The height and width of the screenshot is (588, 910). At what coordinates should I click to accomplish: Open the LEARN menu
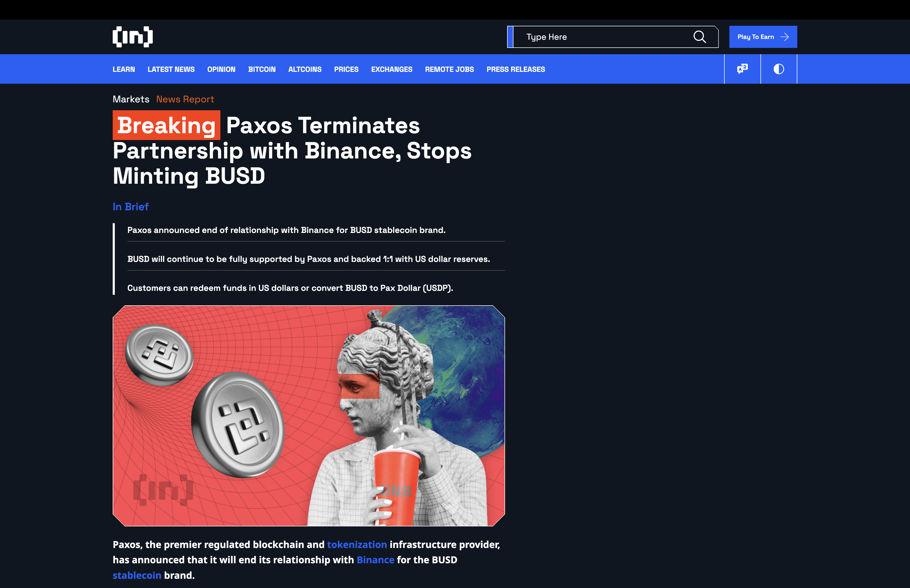(124, 69)
